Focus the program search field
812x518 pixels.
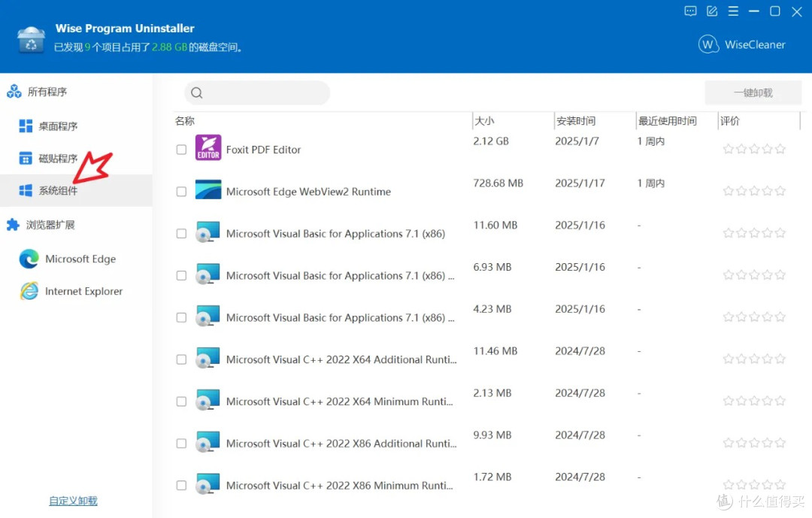[257, 92]
